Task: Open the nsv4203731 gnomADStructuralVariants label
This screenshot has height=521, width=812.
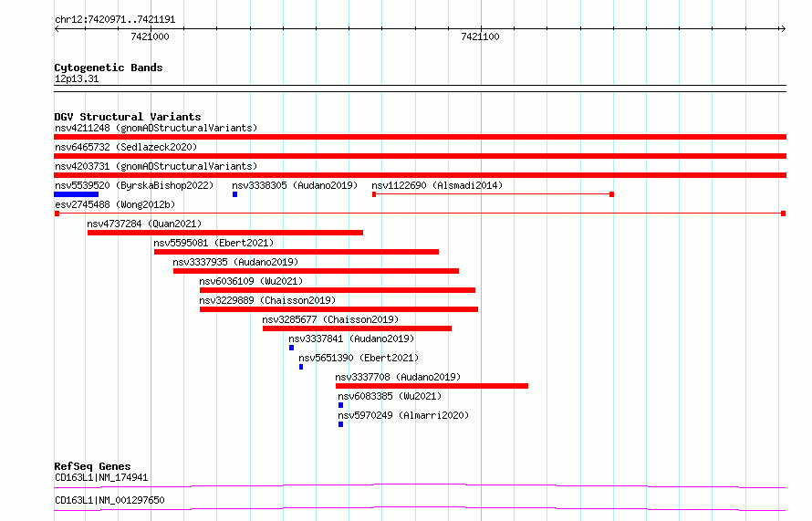Action: tap(156, 166)
